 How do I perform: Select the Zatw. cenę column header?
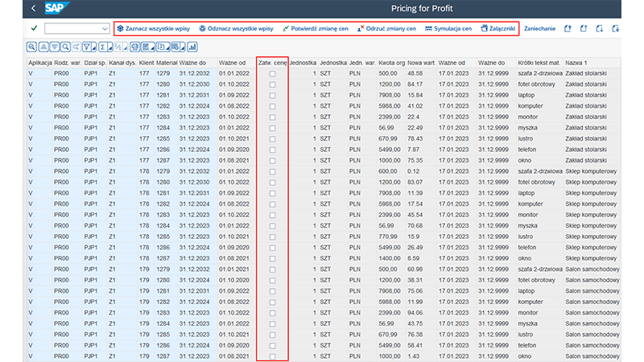point(272,63)
